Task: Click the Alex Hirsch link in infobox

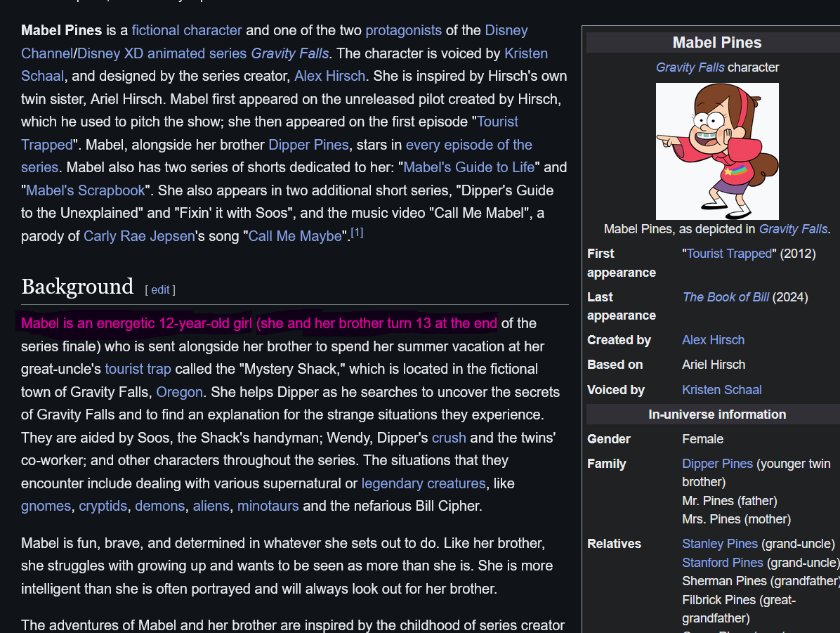Action: pyautogui.click(x=713, y=340)
